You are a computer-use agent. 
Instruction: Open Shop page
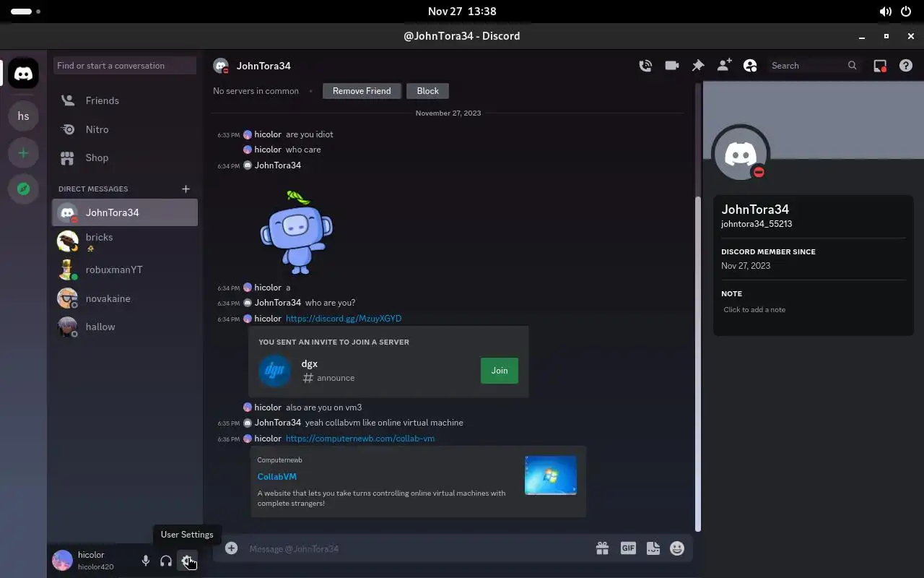pos(125,158)
